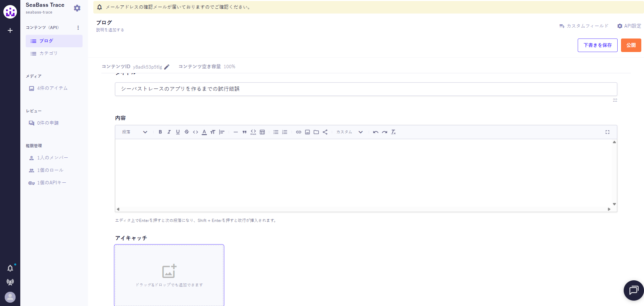Undo last editor change
Screen dimensions: 644x306
376,132
